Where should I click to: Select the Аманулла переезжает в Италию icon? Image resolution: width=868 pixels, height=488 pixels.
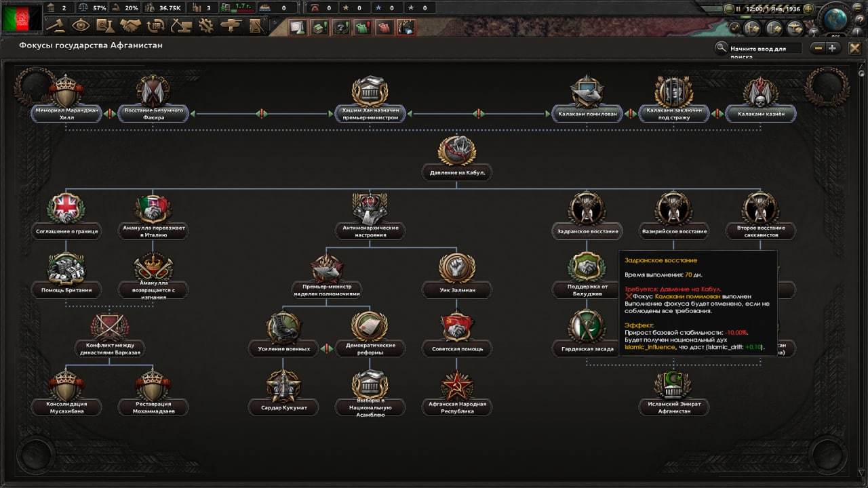pos(153,209)
